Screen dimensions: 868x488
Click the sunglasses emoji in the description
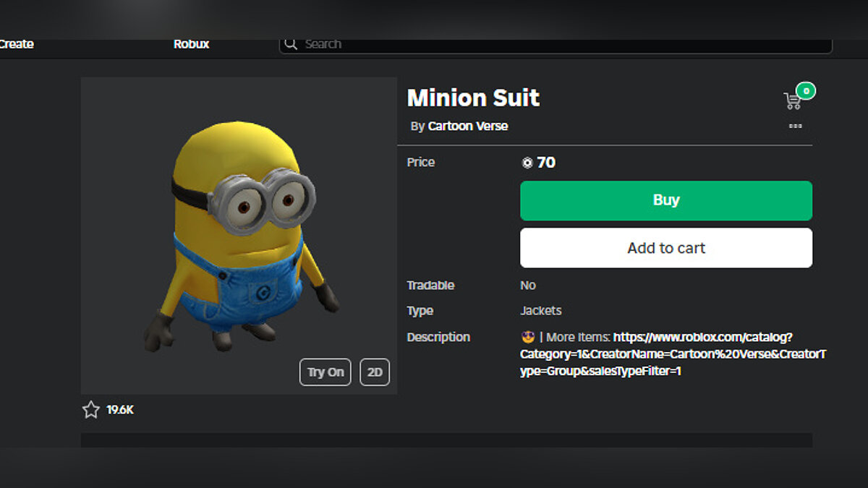527,337
